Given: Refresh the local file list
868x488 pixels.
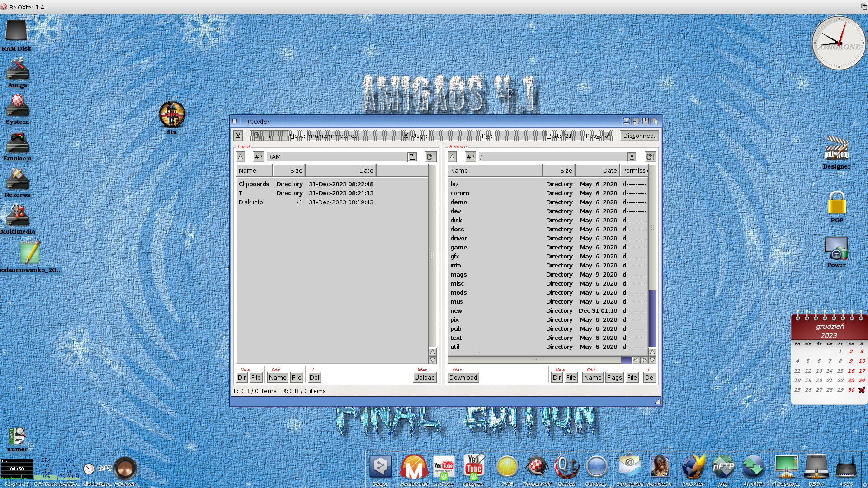Looking at the screenshot, I should tap(430, 157).
